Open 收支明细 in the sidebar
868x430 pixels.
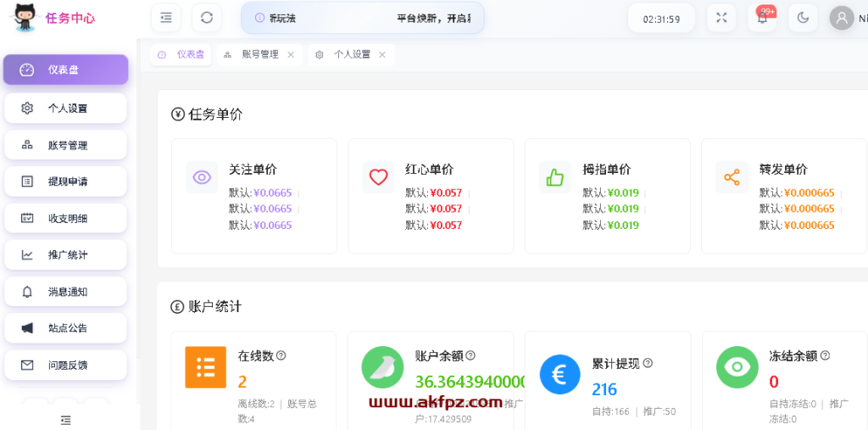point(66,218)
